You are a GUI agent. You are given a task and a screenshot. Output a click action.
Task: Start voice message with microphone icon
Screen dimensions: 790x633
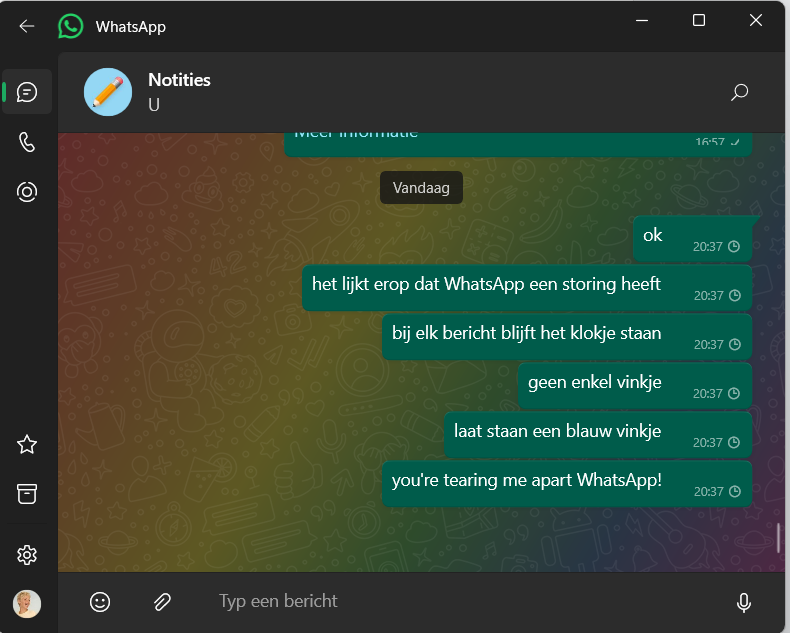tap(744, 602)
